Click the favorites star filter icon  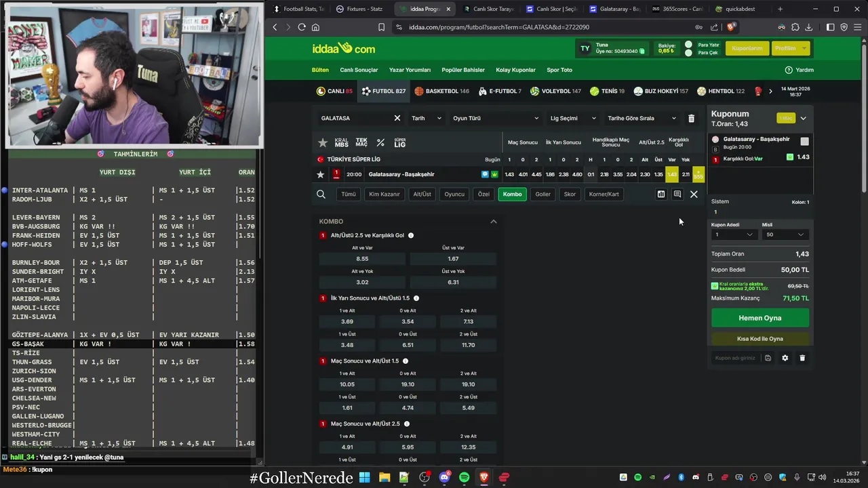tap(323, 142)
